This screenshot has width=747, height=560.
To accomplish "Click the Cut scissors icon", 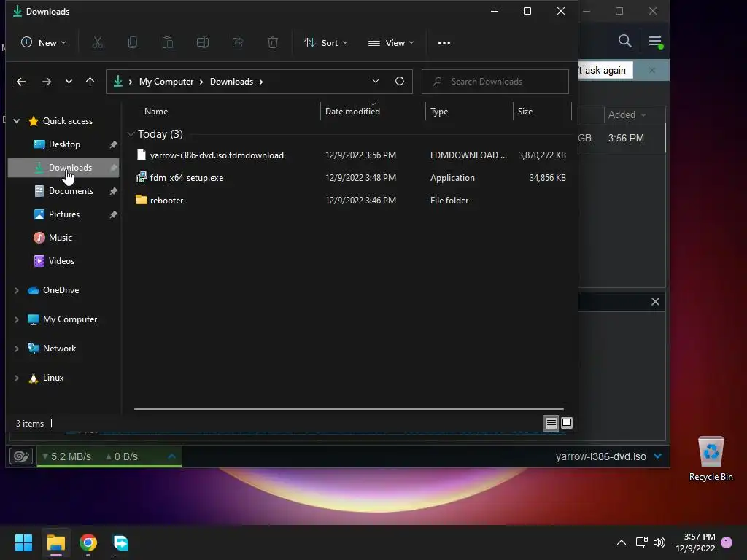I will click(x=97, y=43).
